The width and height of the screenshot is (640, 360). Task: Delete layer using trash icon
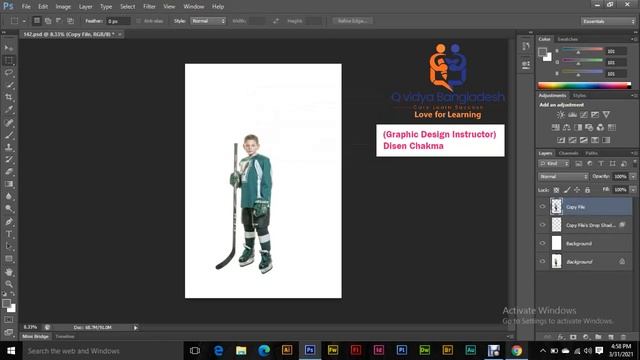(623, 337)
